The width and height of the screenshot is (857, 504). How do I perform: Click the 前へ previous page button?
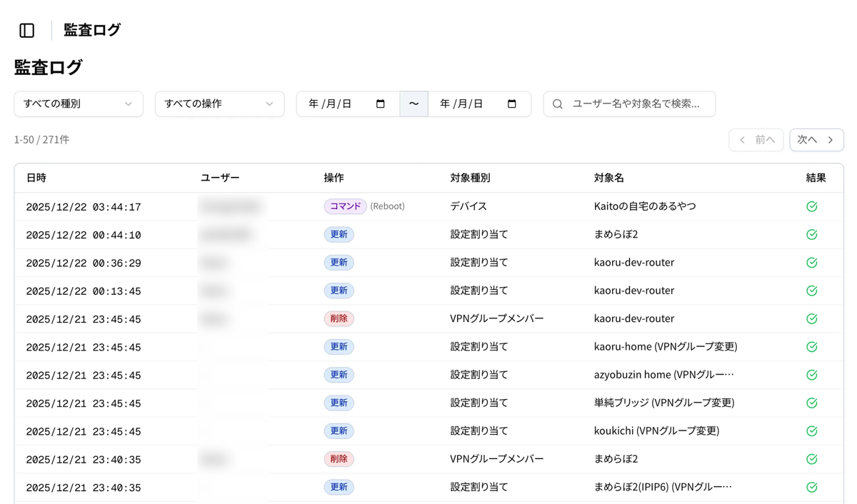[x=756, y=140]
